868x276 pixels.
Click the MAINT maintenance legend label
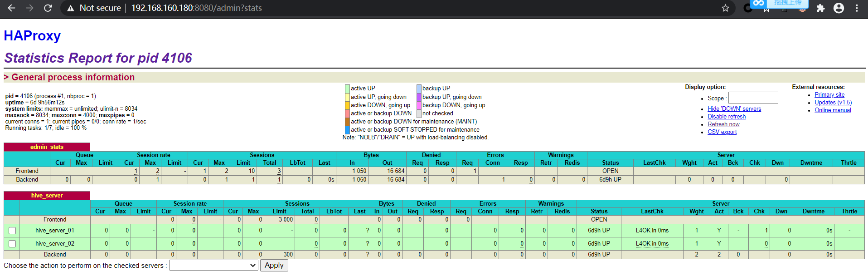tap(414, 122)
